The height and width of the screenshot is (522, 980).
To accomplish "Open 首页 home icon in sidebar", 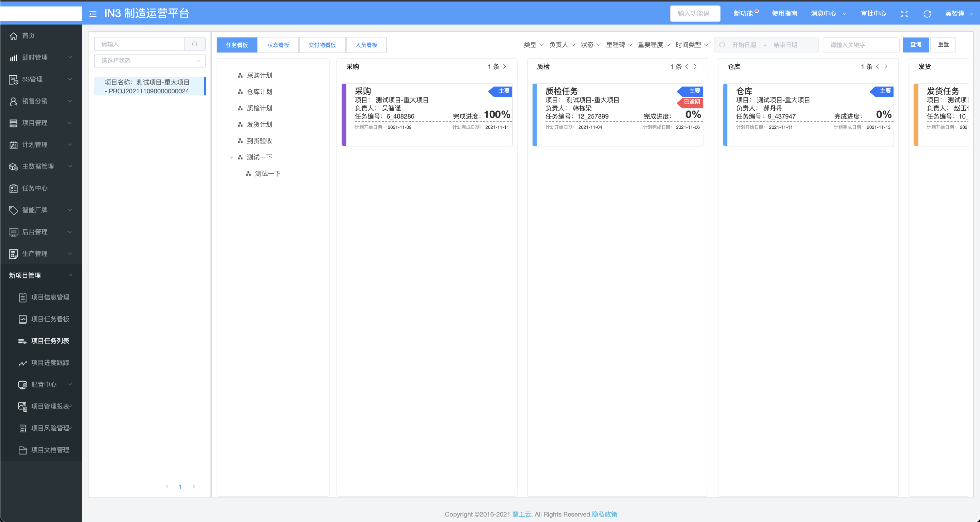I will coord(14,36).
